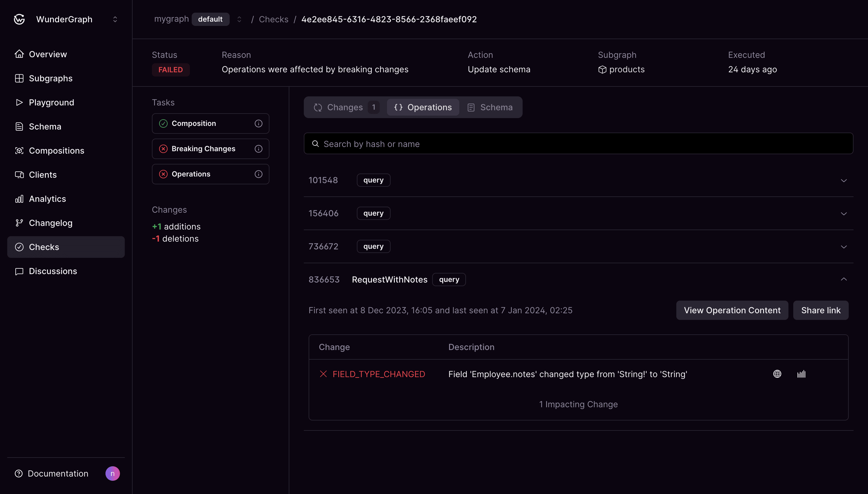
Task: Open the Overview page
Action: click(x=66, y=54)
